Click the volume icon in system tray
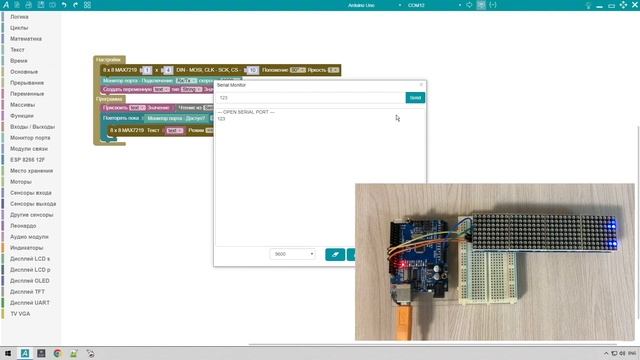640x360 pixels. (622, 353)
